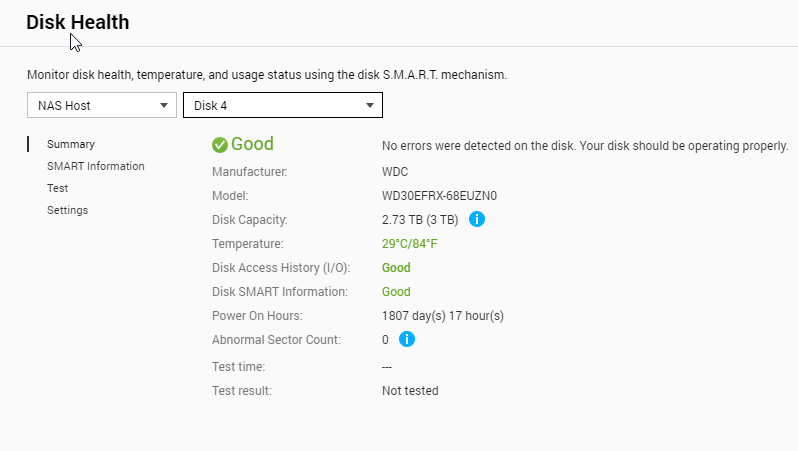Click the Good disk status heading
This screenshot has height=451, width=798.
[x=252, y=144]
